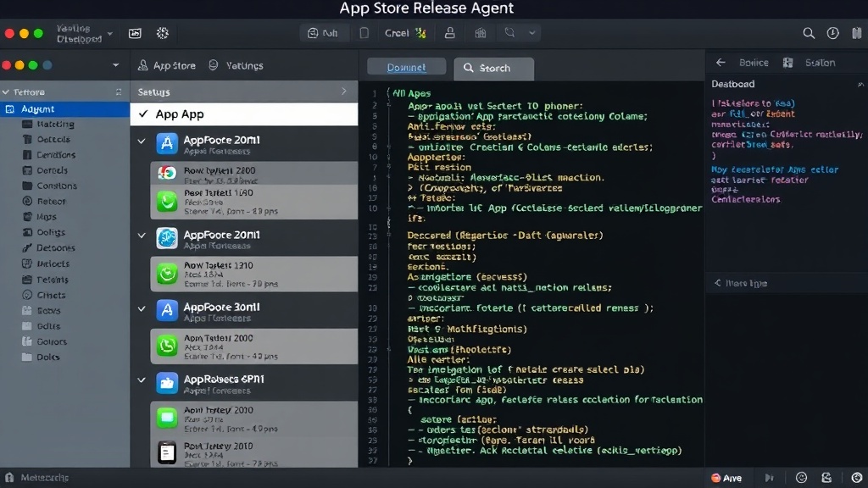
Task: Open the gear settings icon in top toolbar
Action: tap(162, 33)
